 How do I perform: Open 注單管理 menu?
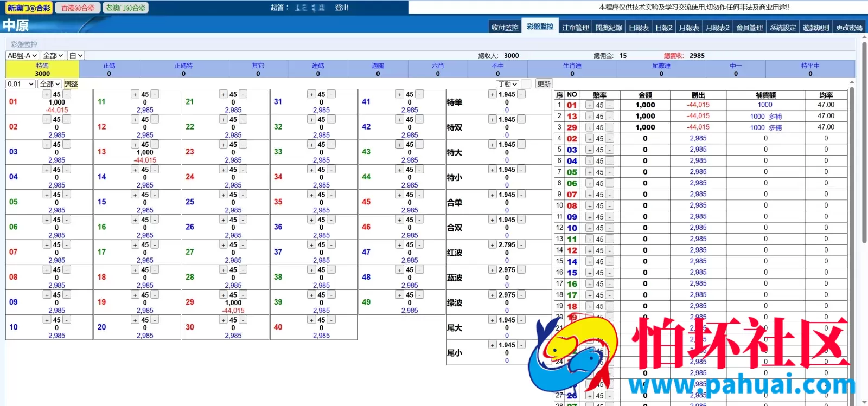tap(575, 28)
